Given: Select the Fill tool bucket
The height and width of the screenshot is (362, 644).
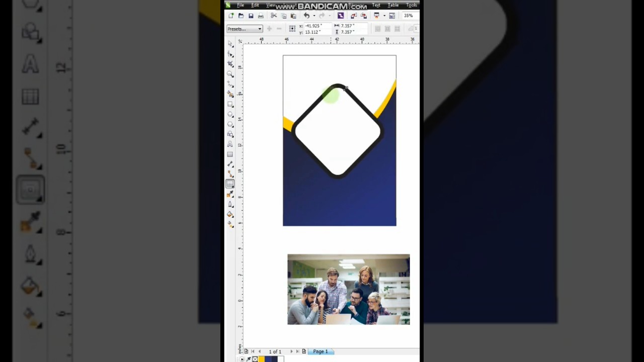Looking at the screenshot, I should coord(230,215).
